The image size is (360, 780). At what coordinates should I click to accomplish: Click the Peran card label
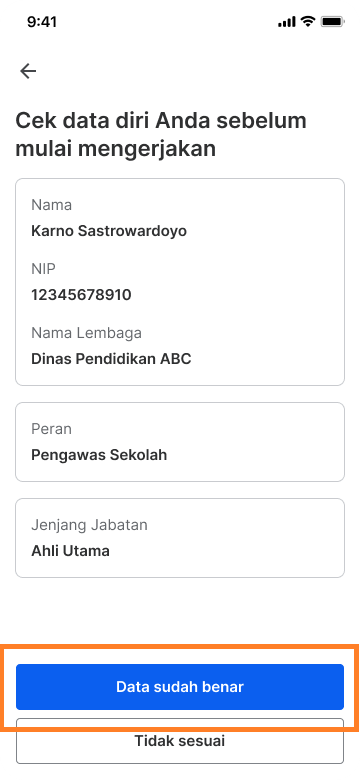coord(51,429)
